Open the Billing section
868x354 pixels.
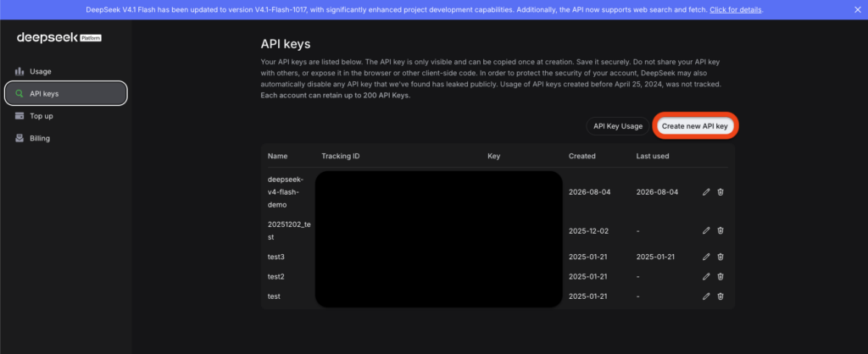pyautogui.click(x=66, y=138)
